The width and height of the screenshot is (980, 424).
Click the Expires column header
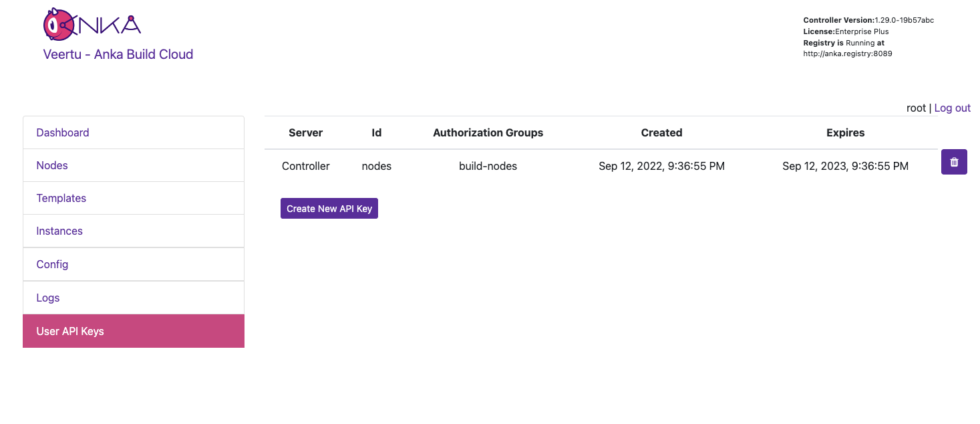pyautogui.click(x=845, y=132)
